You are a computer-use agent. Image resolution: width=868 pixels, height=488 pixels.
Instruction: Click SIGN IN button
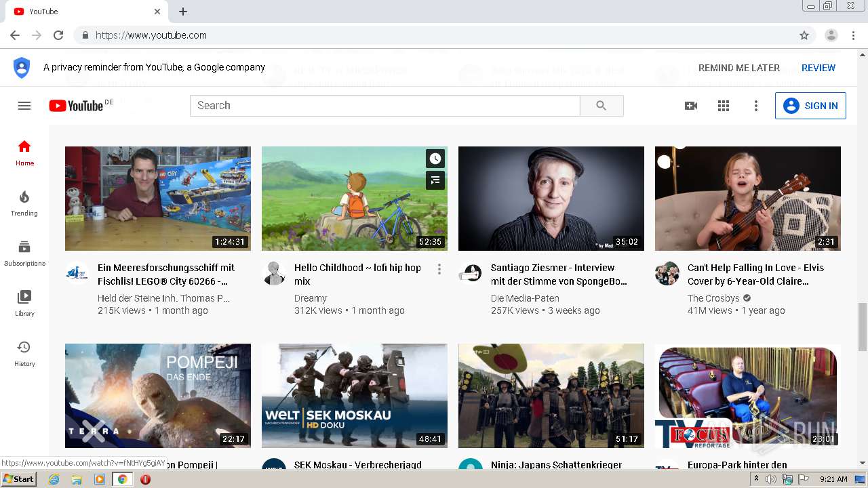click(x=810, y=106)
